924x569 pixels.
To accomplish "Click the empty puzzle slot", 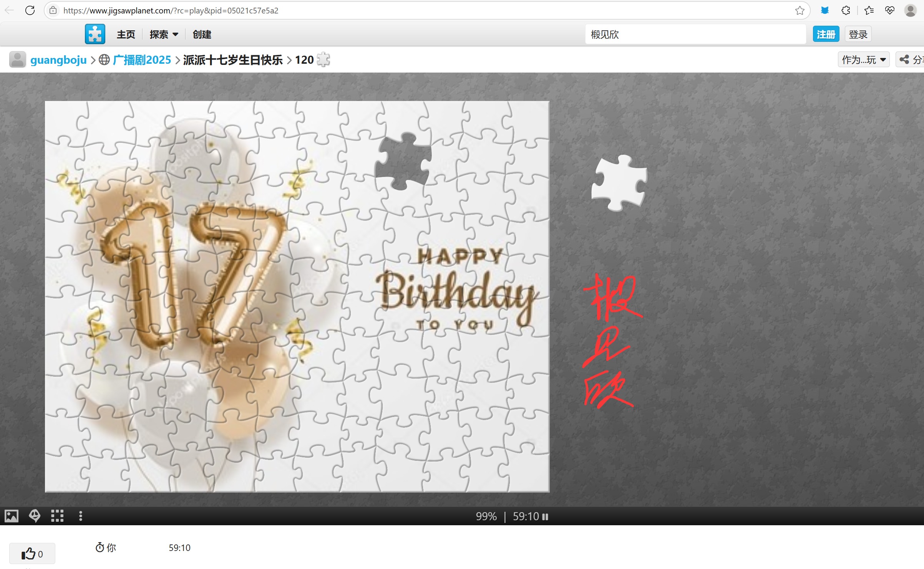I will (403, 161).
